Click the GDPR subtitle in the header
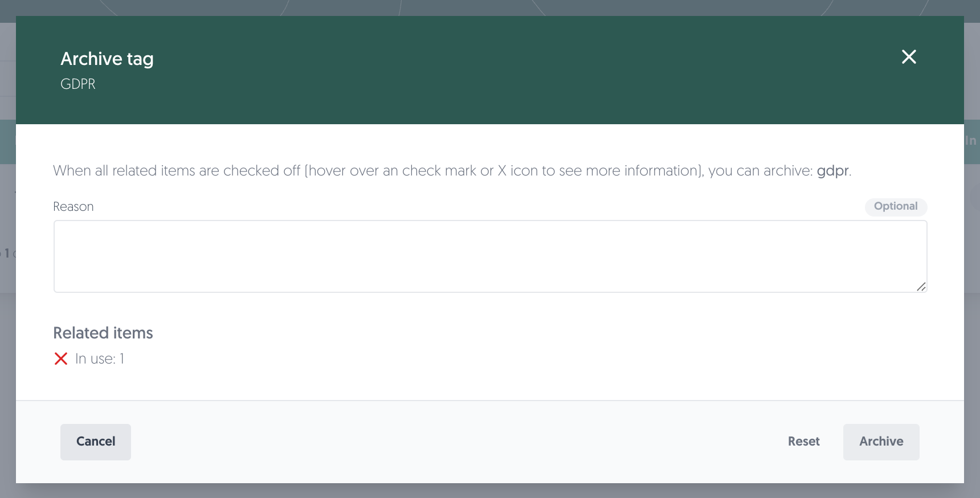Screen dimensions: 980x498 [78, 84]
